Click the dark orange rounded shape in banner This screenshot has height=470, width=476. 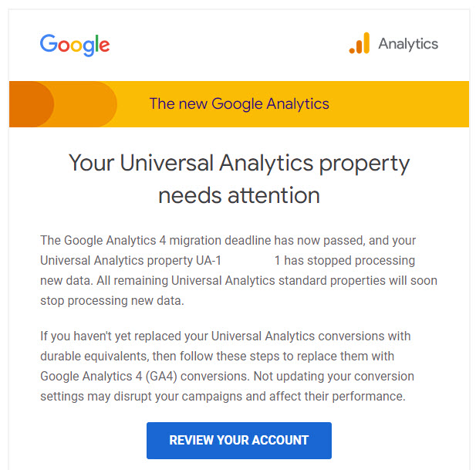coord(32,104)
